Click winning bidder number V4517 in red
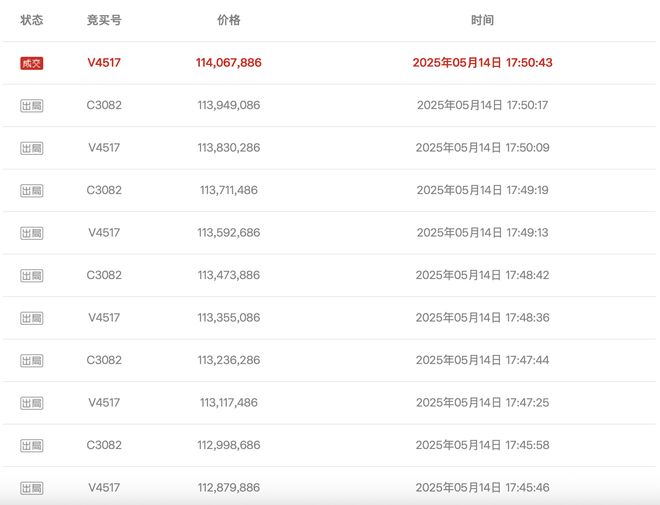 [x=104, y=63]
